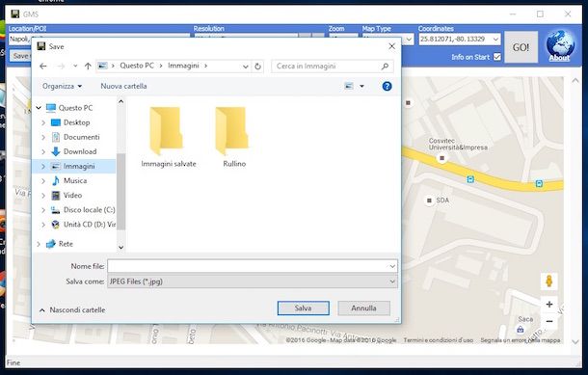Open the Coordinates dropdown in GMS

click(x=495, y=39)
